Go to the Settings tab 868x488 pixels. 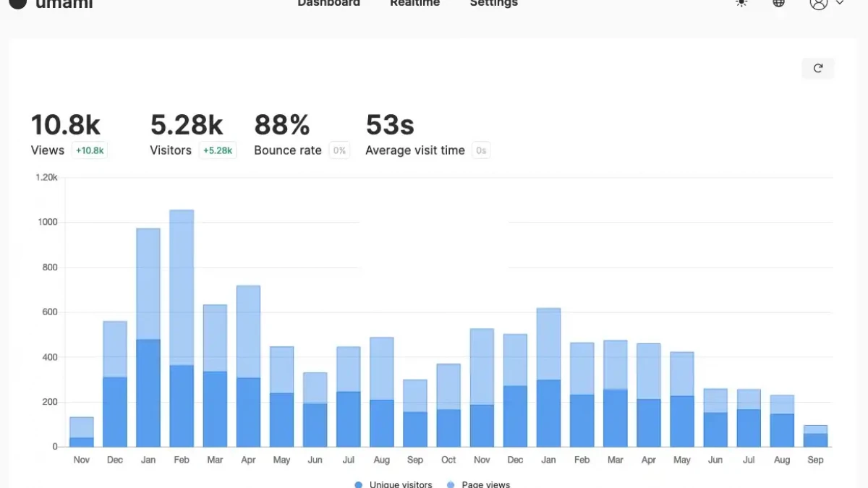pyautogui.click(x=493, y=3)
